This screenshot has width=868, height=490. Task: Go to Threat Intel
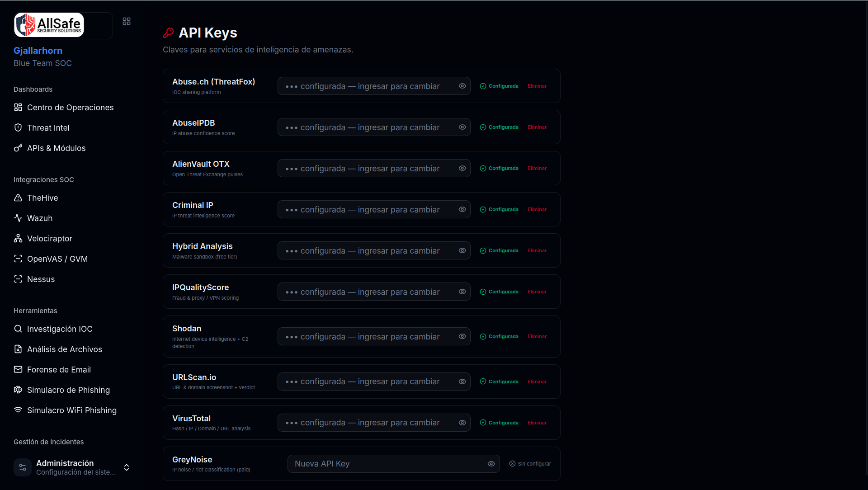pos(48,128)
